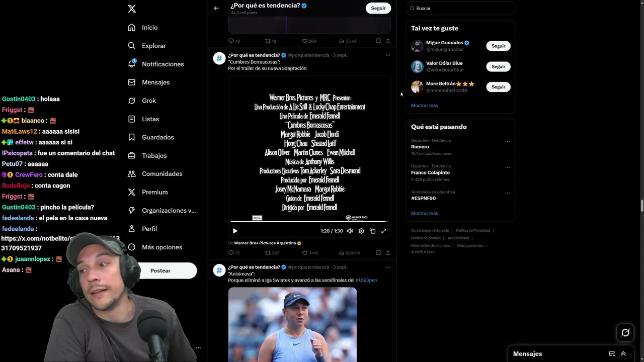Play the Cumbres Borrascosas trailer video
This screenshot has height=362, width=644.
(235, 231)
